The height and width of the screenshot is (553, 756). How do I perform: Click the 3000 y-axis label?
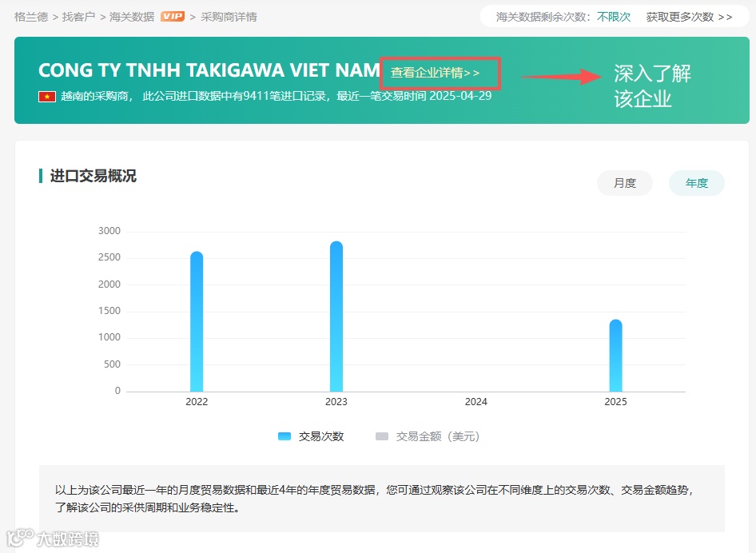[x=109, y=231]
